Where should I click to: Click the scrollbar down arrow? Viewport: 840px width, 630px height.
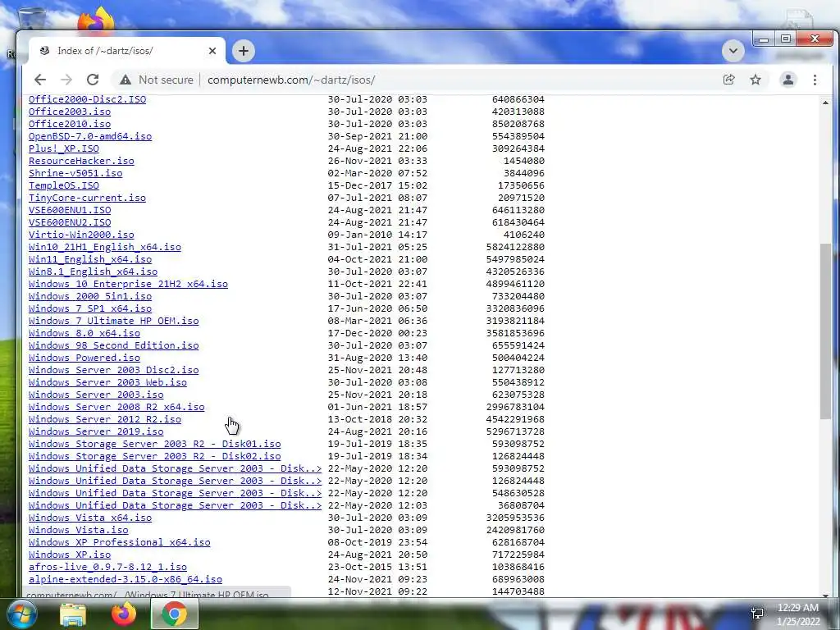[x=825, y=595]
